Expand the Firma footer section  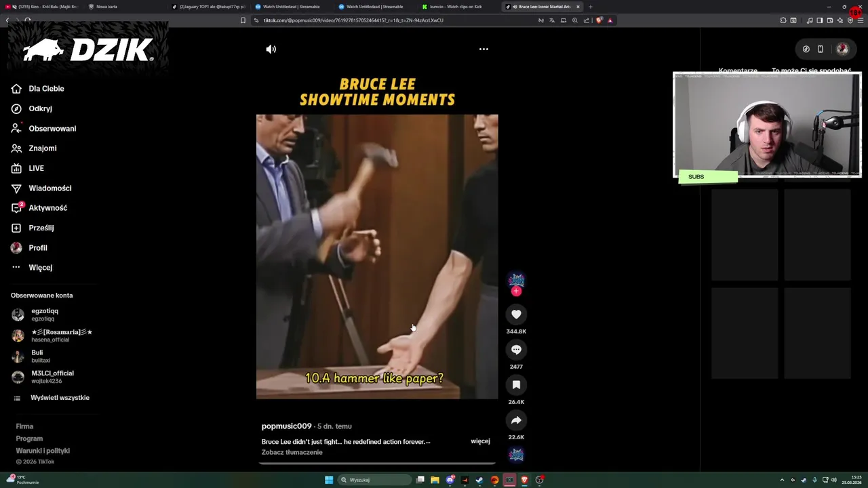pos(24,426)
